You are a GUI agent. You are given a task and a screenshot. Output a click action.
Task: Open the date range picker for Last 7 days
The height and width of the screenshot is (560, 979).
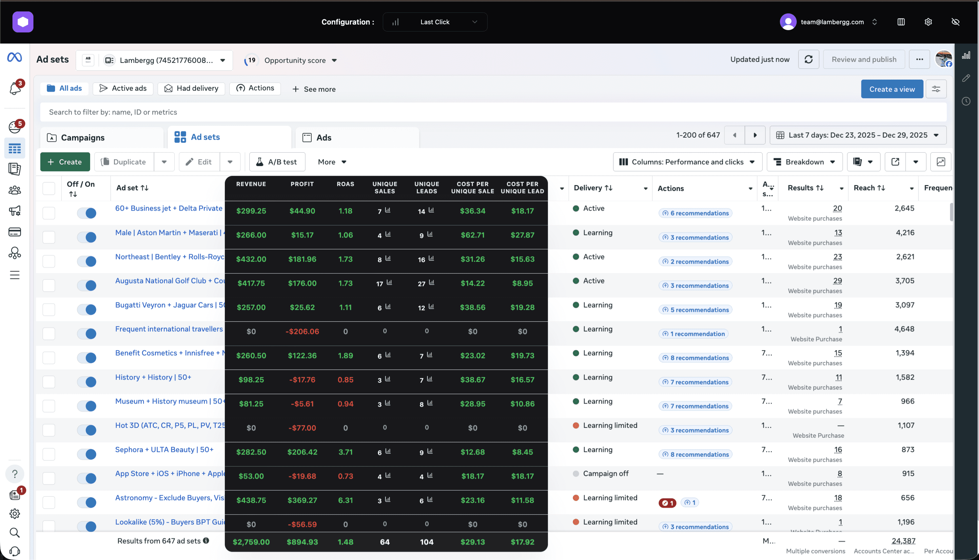click(x=857, y=135)
